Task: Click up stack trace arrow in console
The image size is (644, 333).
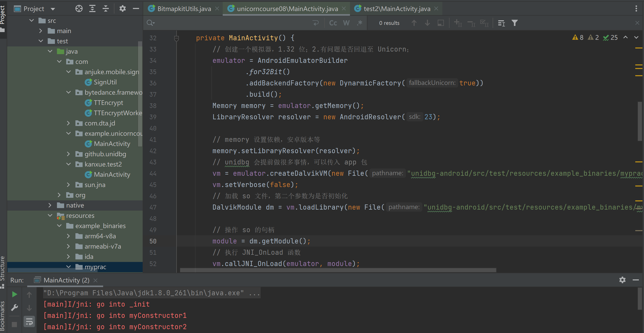Action: [x=29, y=294]
